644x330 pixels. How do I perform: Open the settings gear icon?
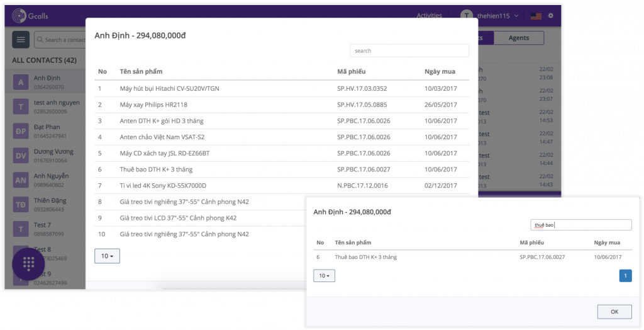pyautogui.click(x=551, y=16)
